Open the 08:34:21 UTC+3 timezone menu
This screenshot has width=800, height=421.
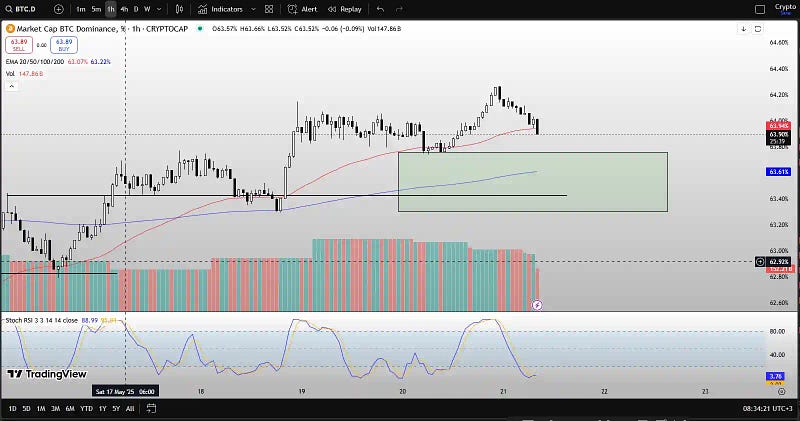tap(769, 408)
